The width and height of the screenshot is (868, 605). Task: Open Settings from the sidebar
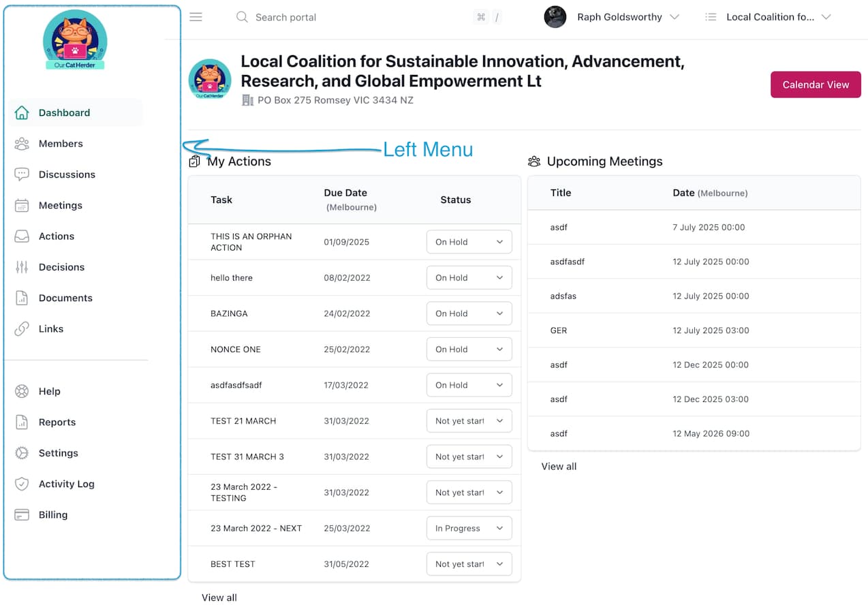[59, 453]
